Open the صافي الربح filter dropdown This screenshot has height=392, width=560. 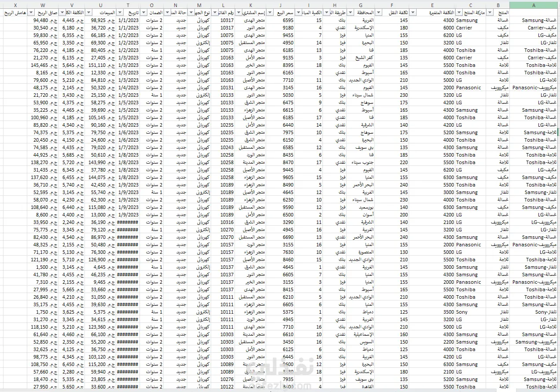coord(31,13)
